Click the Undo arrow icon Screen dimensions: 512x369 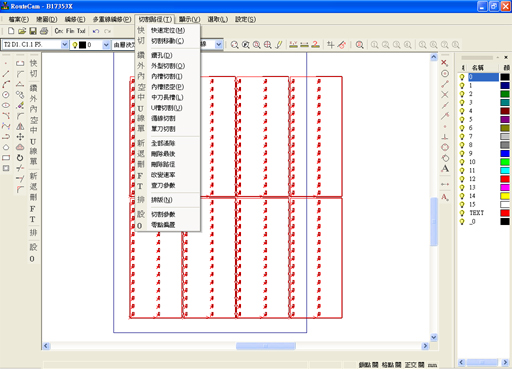96,31
